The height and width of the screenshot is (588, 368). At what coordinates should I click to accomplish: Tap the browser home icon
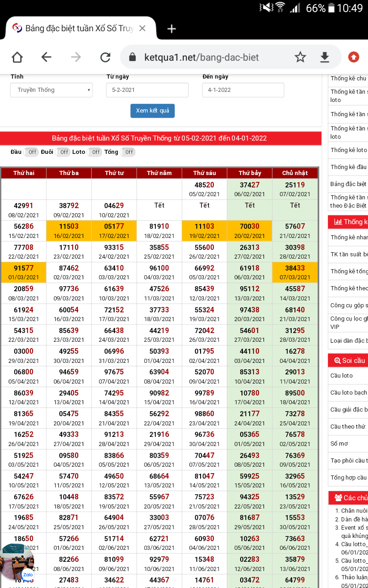[17, 57]
